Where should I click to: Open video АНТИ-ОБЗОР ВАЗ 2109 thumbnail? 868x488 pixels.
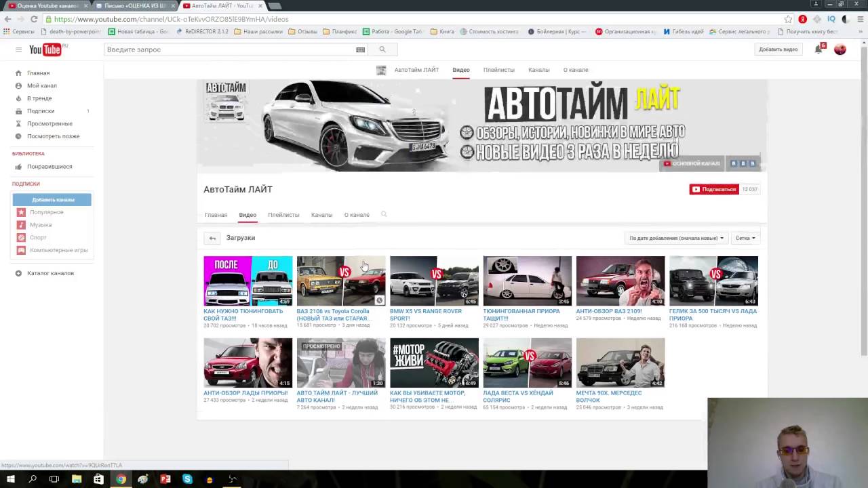pyautogui.click(x=620, y=281)
